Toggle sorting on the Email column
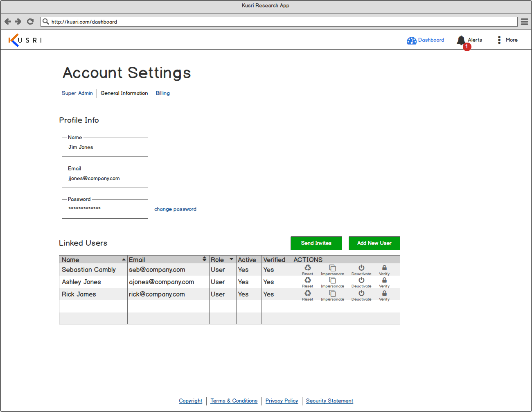 pyautogui.click(x=204, y=259)
